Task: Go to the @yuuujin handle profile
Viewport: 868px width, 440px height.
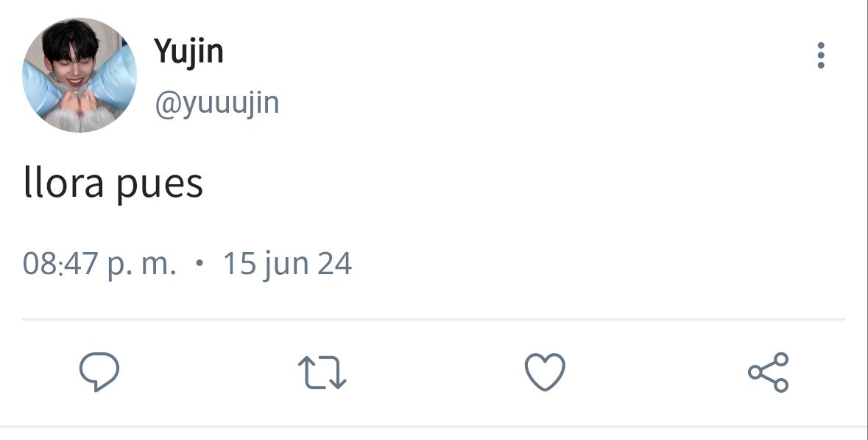Action: pos(217,103)
